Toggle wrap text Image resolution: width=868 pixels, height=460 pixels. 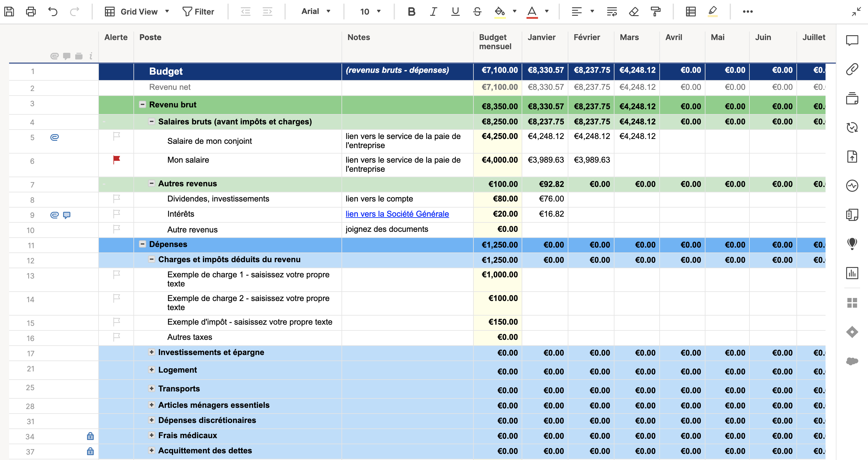tap(612, 12)
